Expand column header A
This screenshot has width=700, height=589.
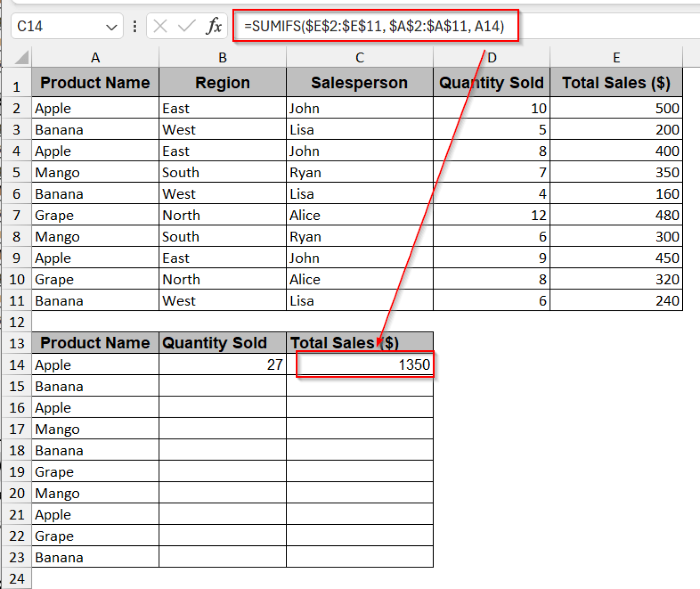click(x=95, y=57)
